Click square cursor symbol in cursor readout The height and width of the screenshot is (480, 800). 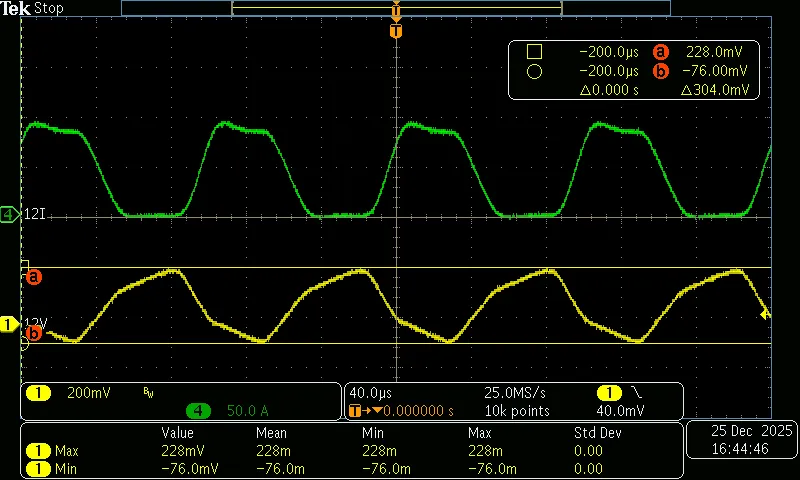534,52
